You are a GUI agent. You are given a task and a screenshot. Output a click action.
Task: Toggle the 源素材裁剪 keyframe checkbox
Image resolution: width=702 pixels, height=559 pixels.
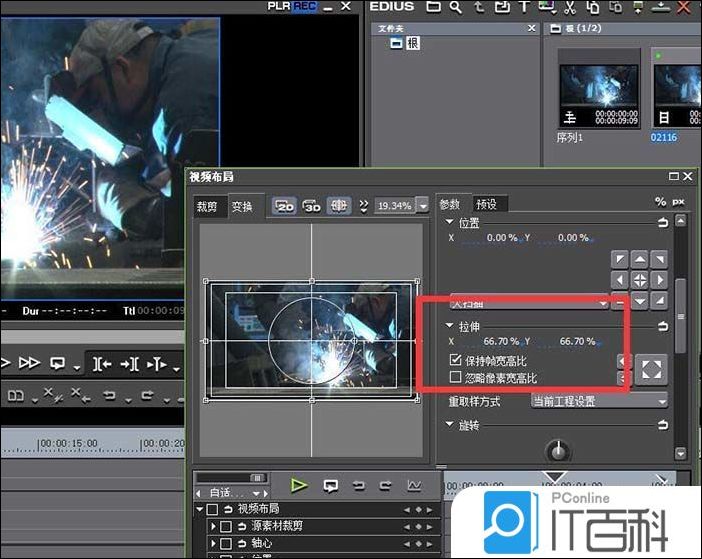pyautogui.click(x=227, y=526)
